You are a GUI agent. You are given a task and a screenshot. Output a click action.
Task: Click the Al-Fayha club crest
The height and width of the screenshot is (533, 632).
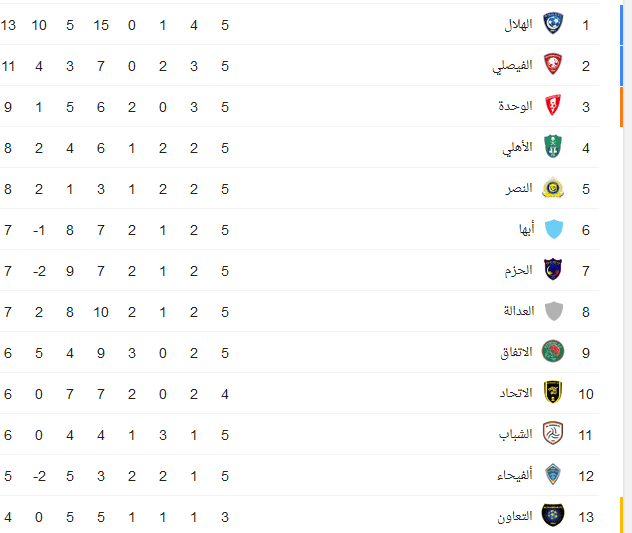click(x=553, y=475)
